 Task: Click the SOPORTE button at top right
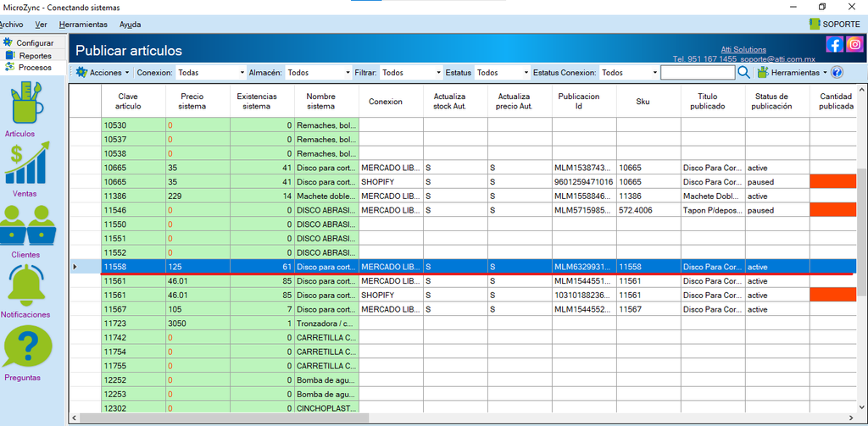834,24
